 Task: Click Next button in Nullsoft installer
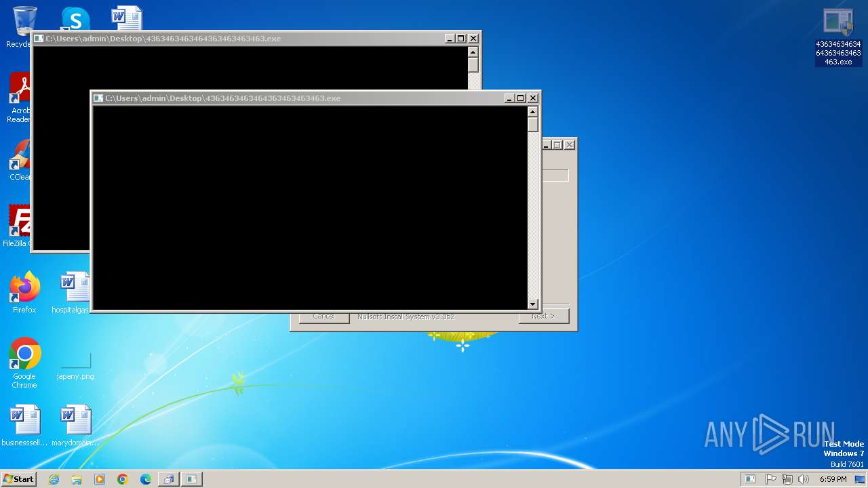[543, 317]
